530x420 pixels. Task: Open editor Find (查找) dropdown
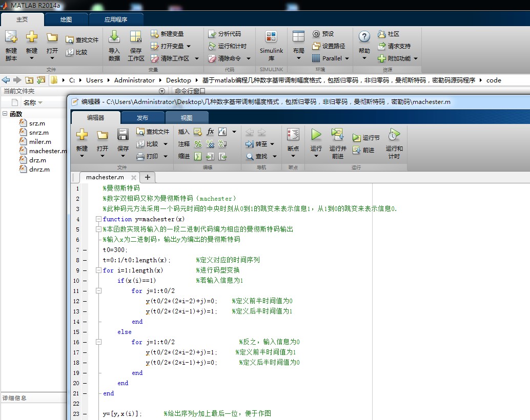point(274,156)
